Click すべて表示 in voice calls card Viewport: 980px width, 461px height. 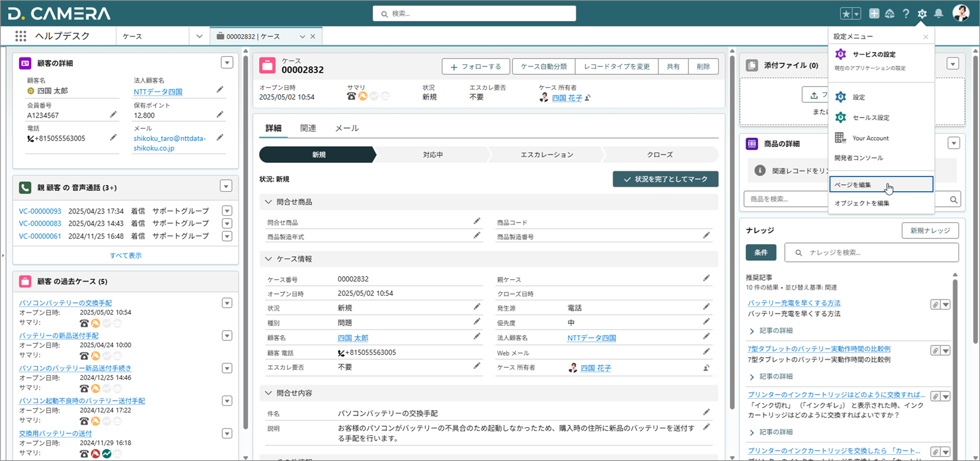[x=125, y=255]
